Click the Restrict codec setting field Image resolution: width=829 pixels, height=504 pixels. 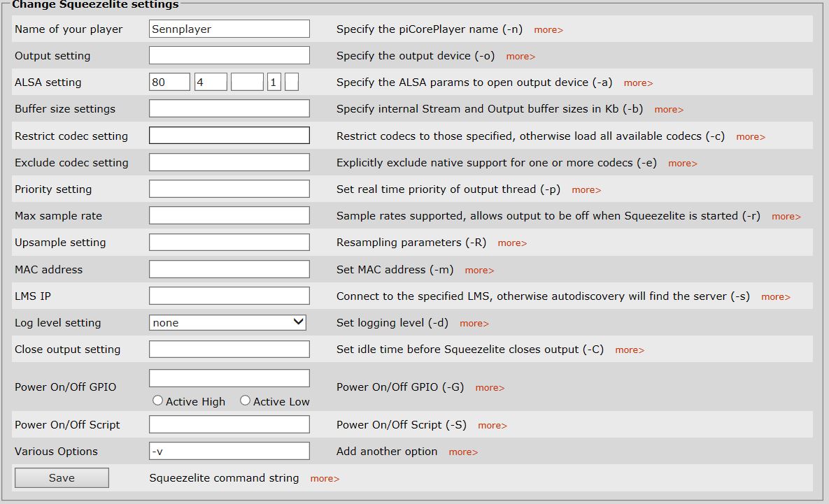coord(229,135)
